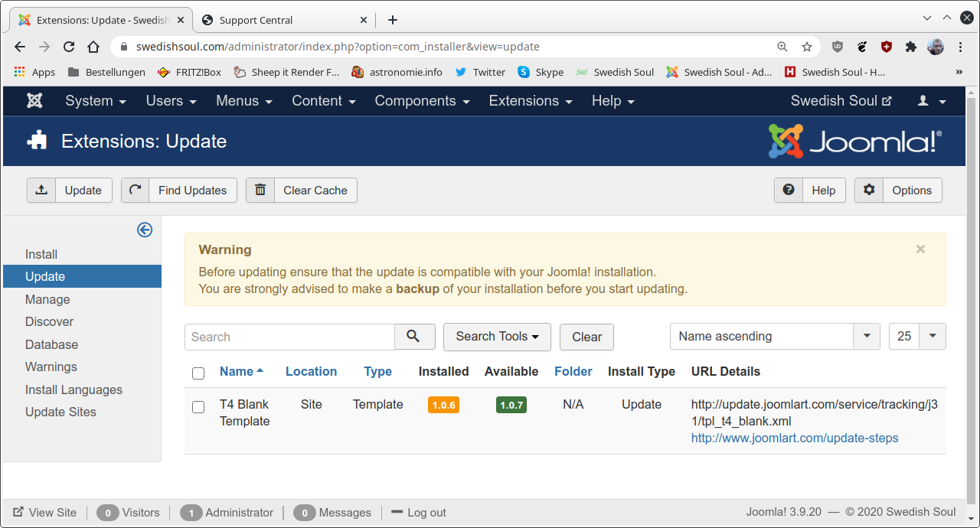Viewport: 980px width, 528px height.
Task: Check the T4 Blank Template row checkbox
Action: [x=198, y=406]
